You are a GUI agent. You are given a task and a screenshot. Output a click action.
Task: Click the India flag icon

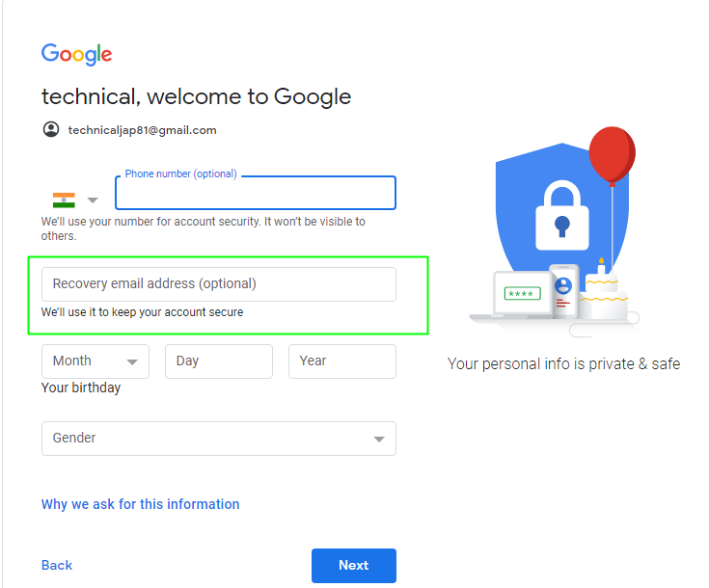click(64, 200)
